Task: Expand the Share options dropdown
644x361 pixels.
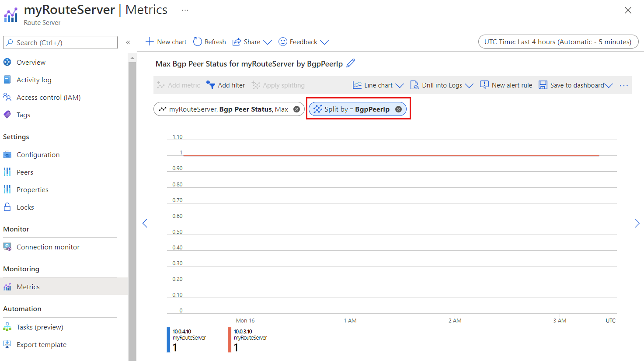Action: tap(268, 42)
